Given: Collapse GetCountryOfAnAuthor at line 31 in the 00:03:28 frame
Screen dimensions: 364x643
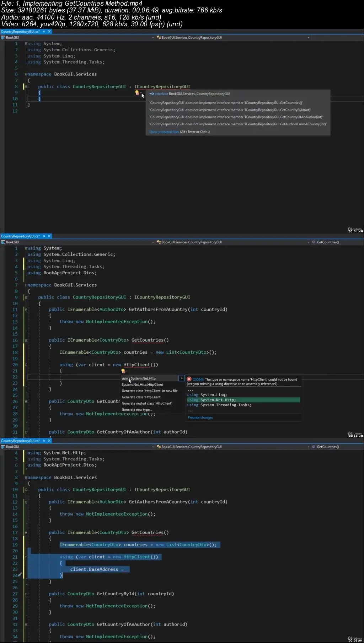Looking at the screenshot, I should pos(26,432).
